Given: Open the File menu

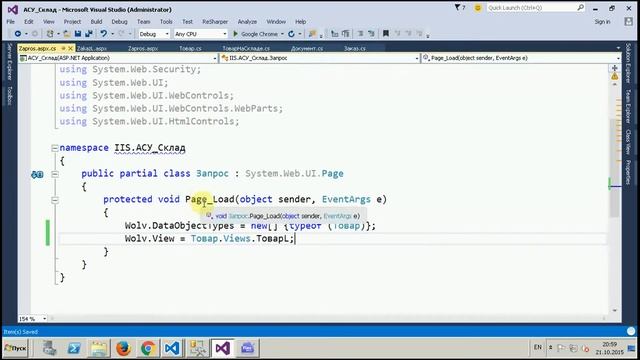Looking at the screenshot, I should (x=11, y=22).
